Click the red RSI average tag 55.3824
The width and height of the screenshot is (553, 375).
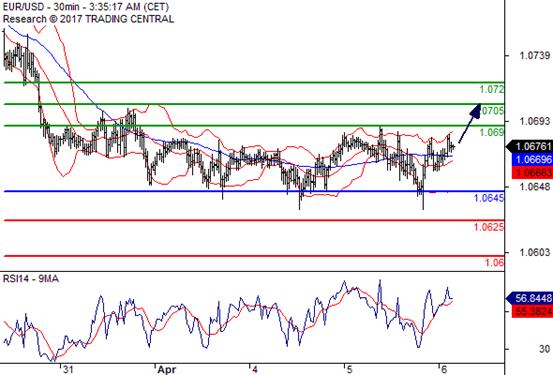pos(532,312)
